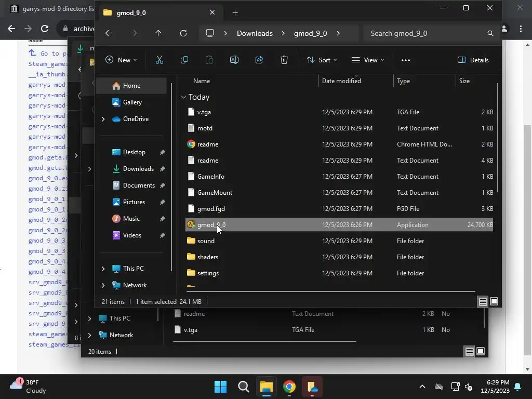Click the Paste clipboard icon

tap(209, 60)
